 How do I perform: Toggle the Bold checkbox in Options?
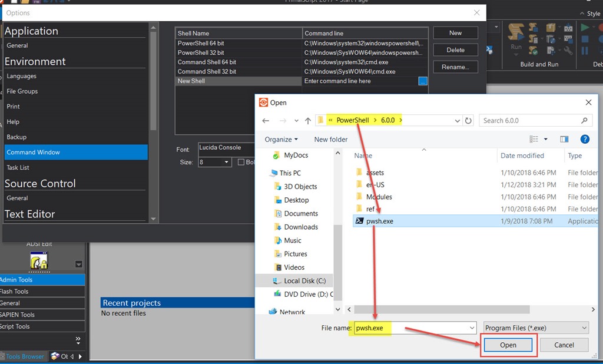pos(241,162)
